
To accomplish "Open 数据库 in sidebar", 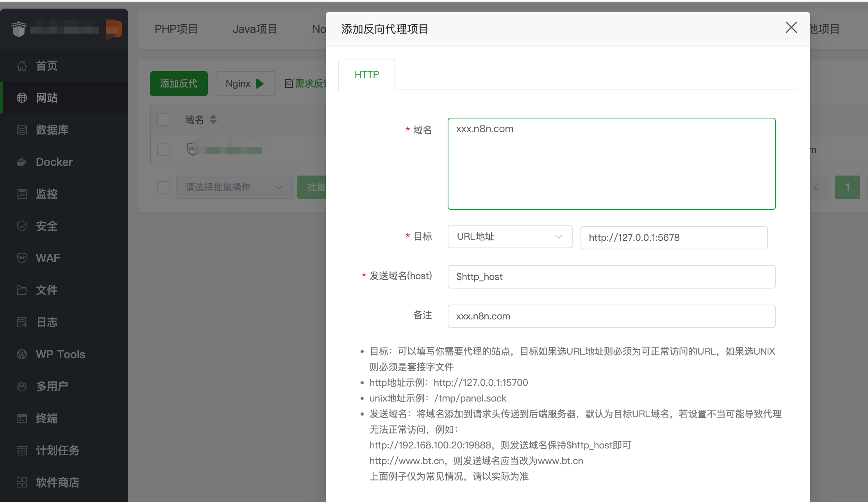I will tap(64, 130).
